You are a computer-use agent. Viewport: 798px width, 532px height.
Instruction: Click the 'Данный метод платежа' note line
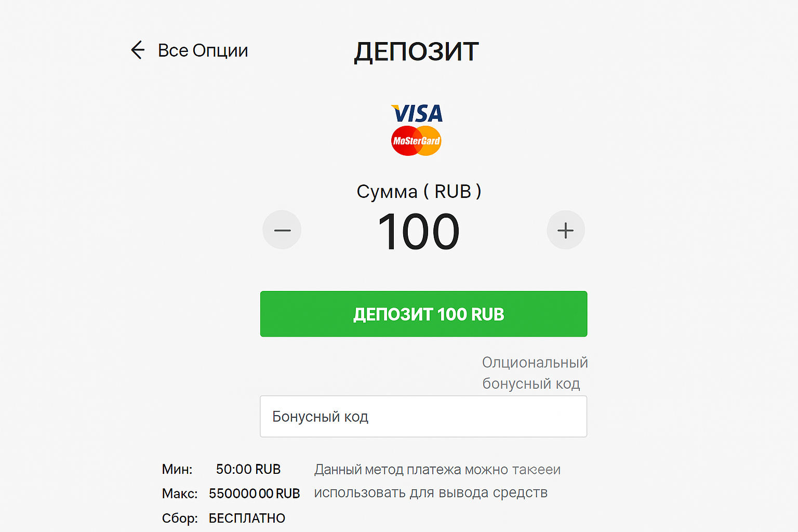coord(437,470)
